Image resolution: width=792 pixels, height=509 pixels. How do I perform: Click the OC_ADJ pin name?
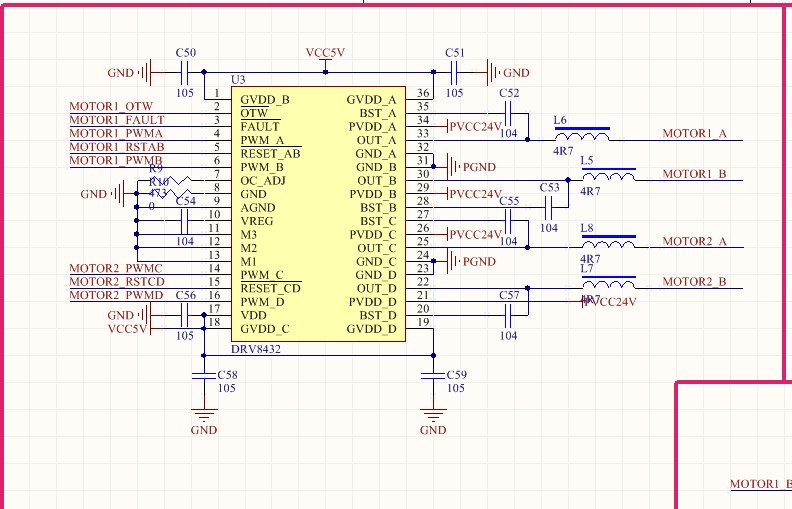coord(263,180)
